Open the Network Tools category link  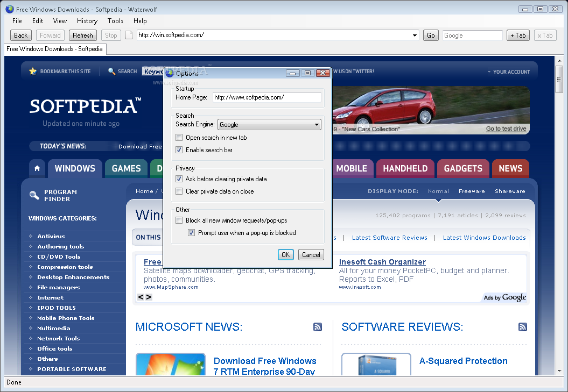(58, 338)
